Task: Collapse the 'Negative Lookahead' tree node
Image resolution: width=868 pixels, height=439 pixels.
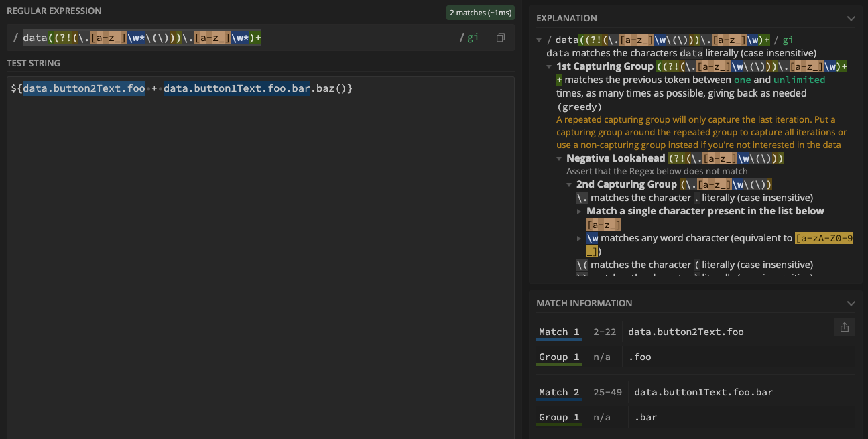Action: 559,159
